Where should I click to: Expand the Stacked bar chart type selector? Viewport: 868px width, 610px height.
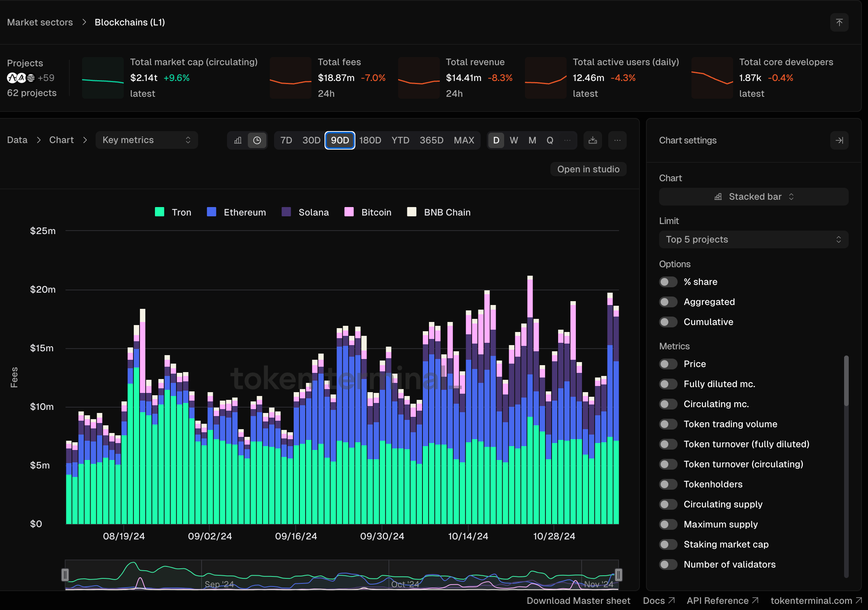[x=754, y=197]
